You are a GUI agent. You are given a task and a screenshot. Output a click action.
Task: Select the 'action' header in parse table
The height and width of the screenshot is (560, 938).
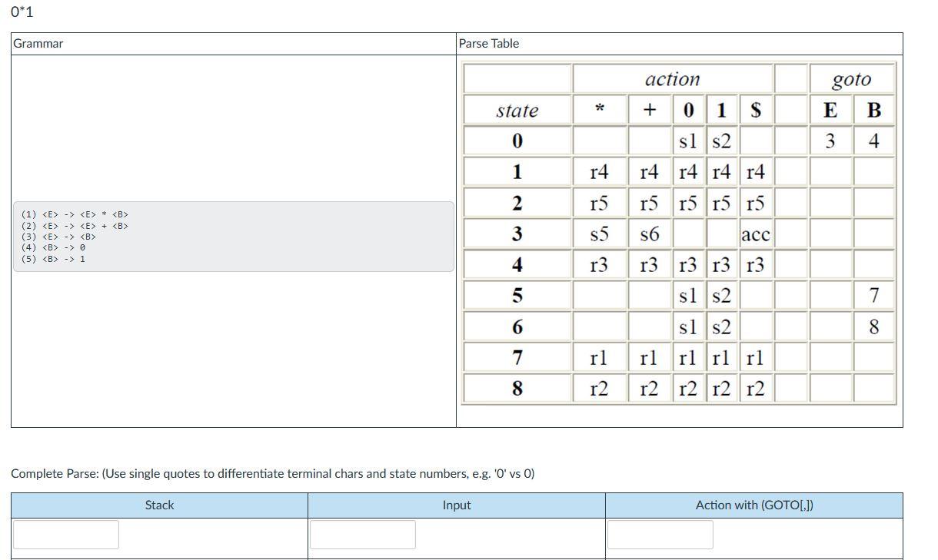point(673,79)
